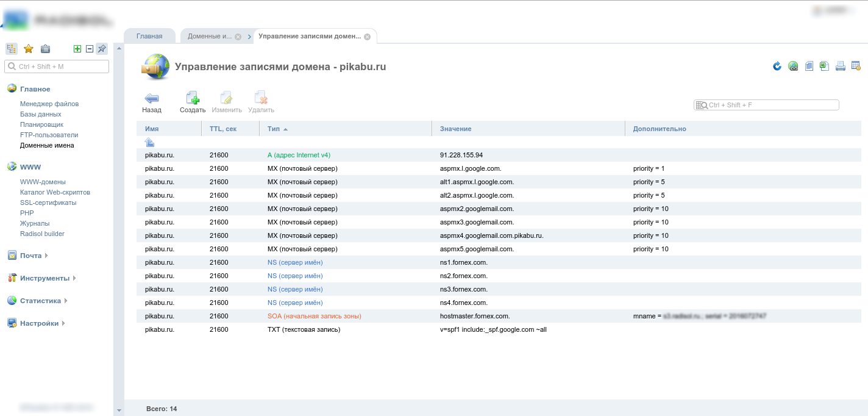Select the ns3.fornex.com. NS record
The height and width of the screenshot is (416, 868).
click(499, 289)
